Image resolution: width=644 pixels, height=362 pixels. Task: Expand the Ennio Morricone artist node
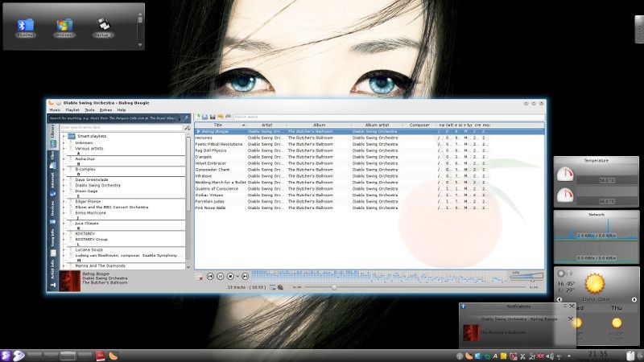[64, 213]
